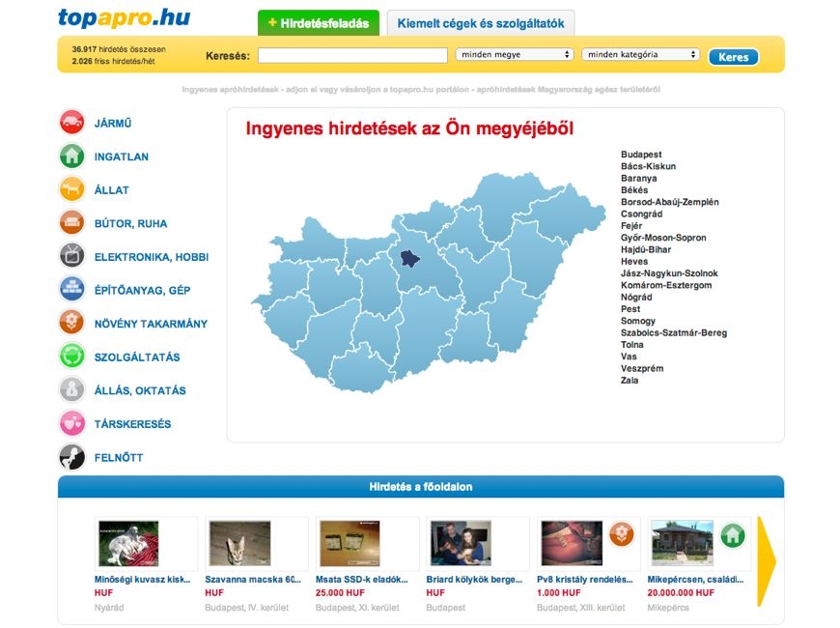Viewport: 840px width, 628px height.
Task: Open the Szavanna macska cat ad thumbnail
Action: pos(240,543)
